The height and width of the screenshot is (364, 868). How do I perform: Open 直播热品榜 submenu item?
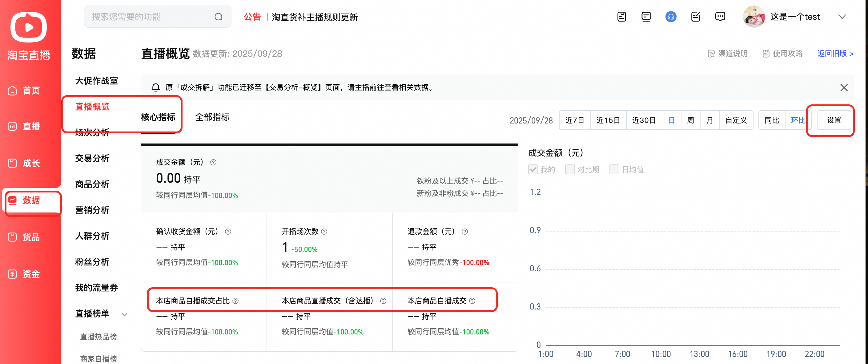98,337
